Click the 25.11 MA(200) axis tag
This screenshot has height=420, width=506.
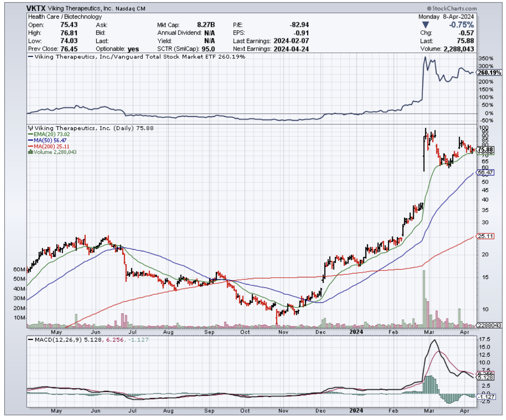(x=485, y=236)
